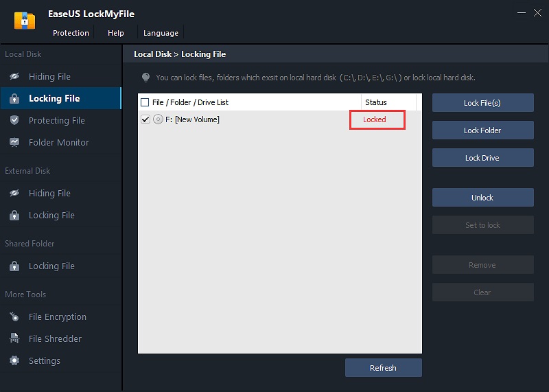549x392 pixels.
Task: Click the eye icon beside External Disk Hiding File
Action: click(x=14, y=193)
